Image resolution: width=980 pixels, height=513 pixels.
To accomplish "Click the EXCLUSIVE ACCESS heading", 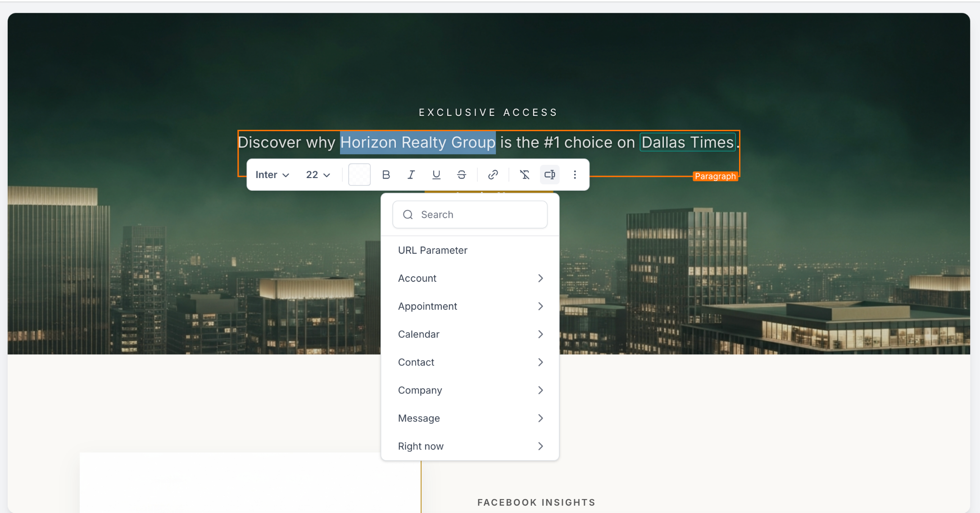I will tap(488, 112).
